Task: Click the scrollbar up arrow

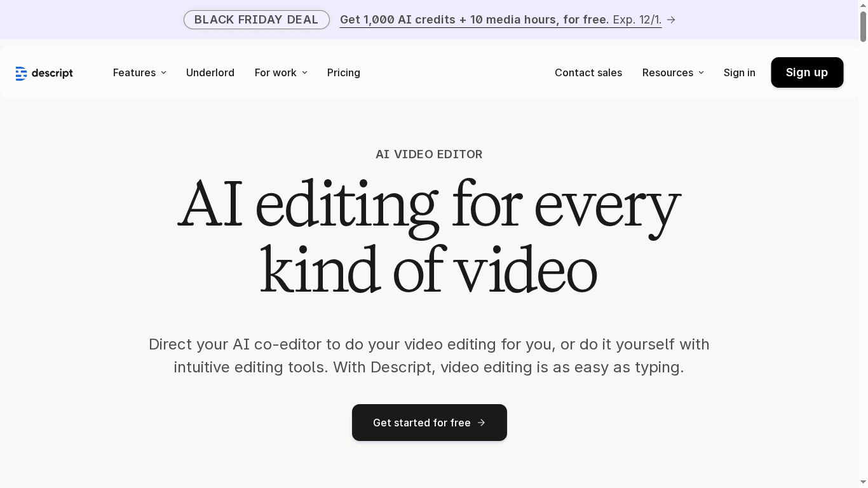Action: pos(864,6)
